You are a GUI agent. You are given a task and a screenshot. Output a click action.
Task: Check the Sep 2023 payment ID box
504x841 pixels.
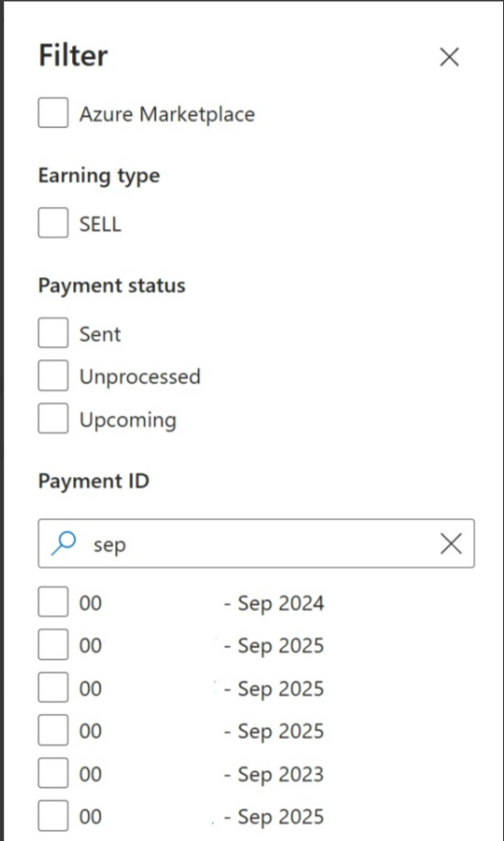(53, 773)
